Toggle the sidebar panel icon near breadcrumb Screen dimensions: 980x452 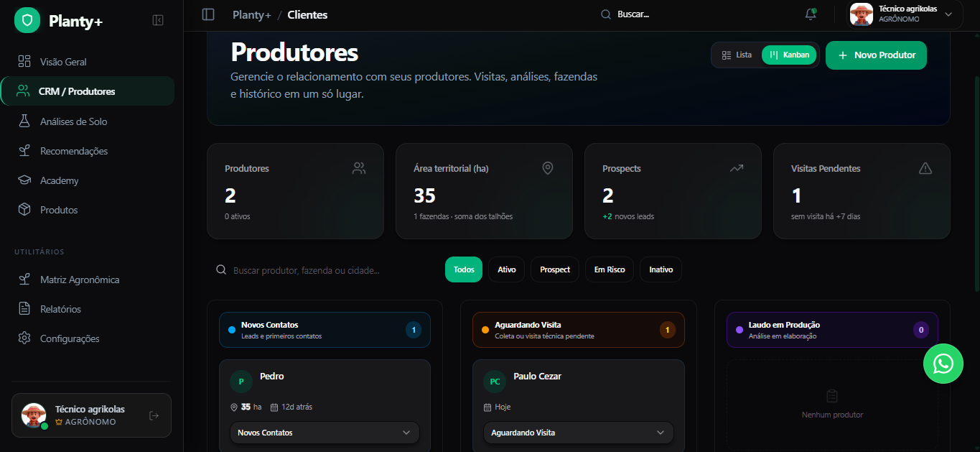click(208, 14)
